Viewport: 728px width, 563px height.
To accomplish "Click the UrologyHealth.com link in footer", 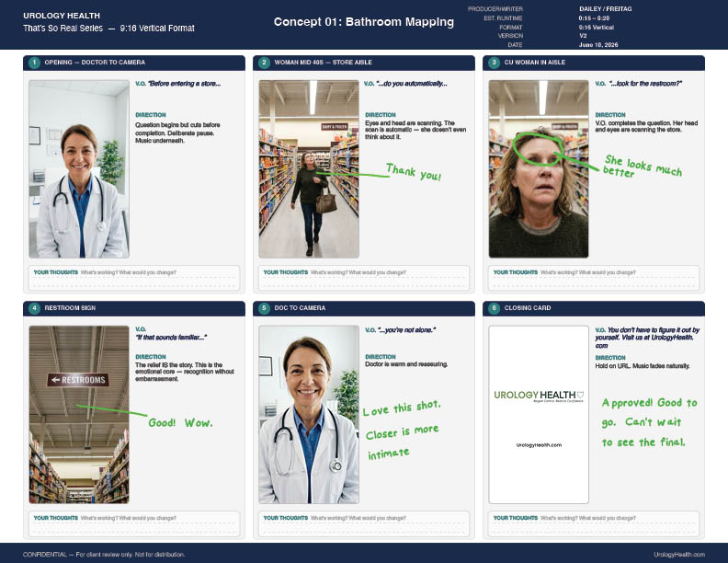I will pyautogui.click(x=679, y=555).
